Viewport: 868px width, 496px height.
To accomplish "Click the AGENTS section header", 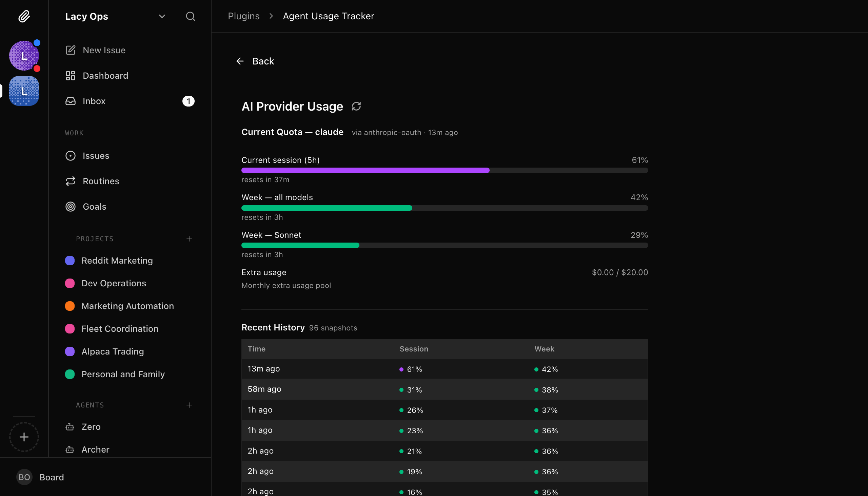I will point(90,405).
